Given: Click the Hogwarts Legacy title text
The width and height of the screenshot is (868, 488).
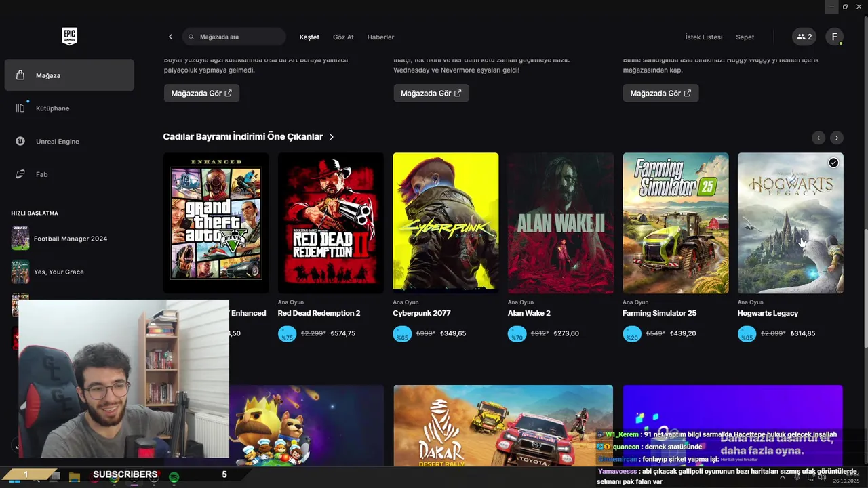Looking at the screenshot, I should 768,313.
